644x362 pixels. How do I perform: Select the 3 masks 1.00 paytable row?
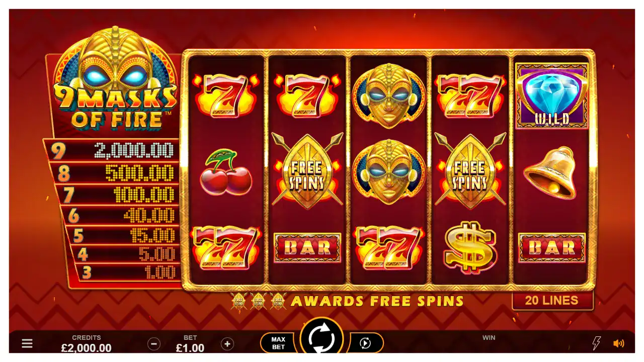point(128,273)
